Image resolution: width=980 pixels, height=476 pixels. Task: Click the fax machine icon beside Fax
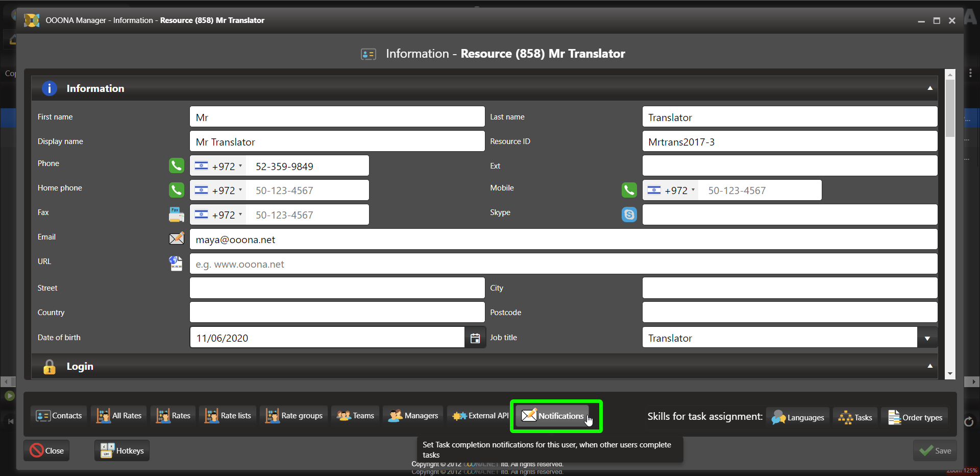[176, 215]
